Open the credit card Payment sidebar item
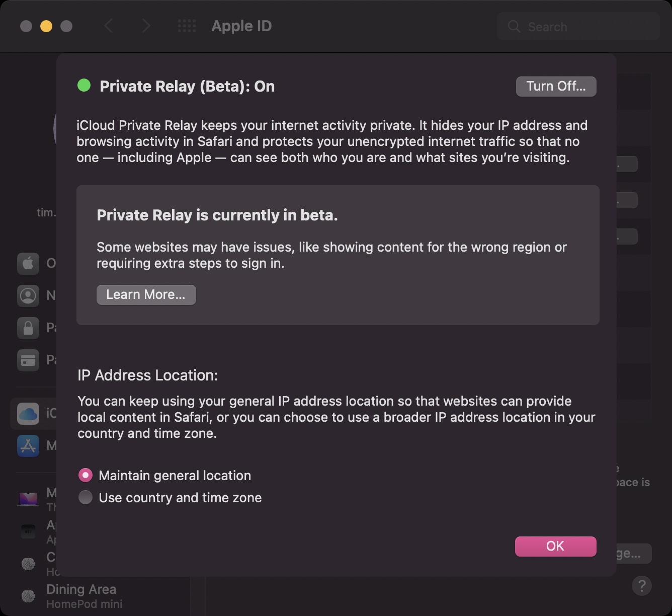This screenshot has width=672, height=616. point(28,360)
